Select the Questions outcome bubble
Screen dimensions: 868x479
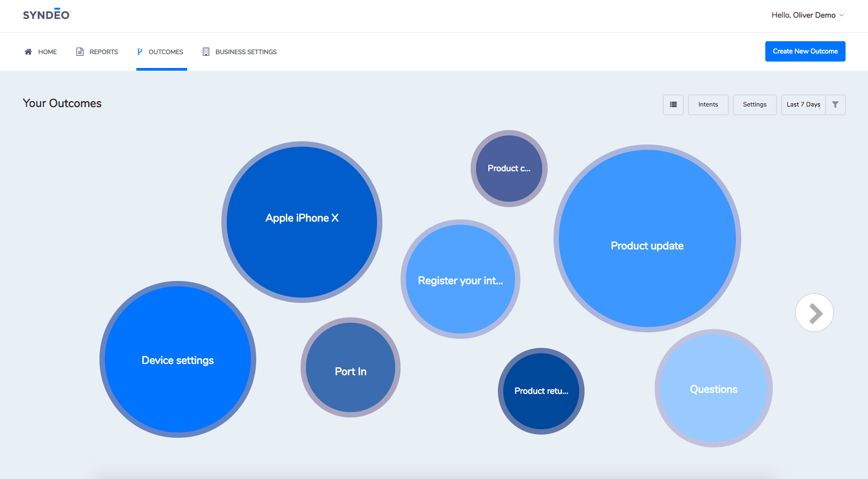click(x=713, y=389)
